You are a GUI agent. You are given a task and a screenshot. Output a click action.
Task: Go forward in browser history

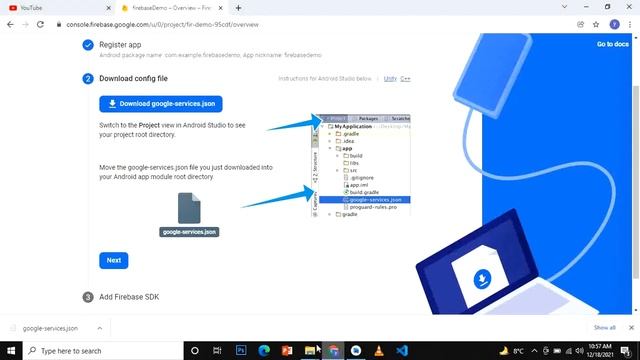(25, 24)
